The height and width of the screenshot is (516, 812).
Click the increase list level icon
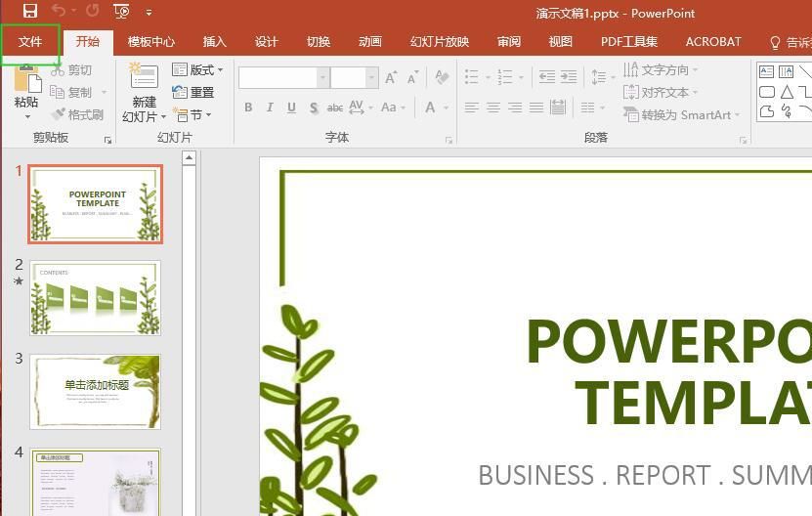(569, 77)
